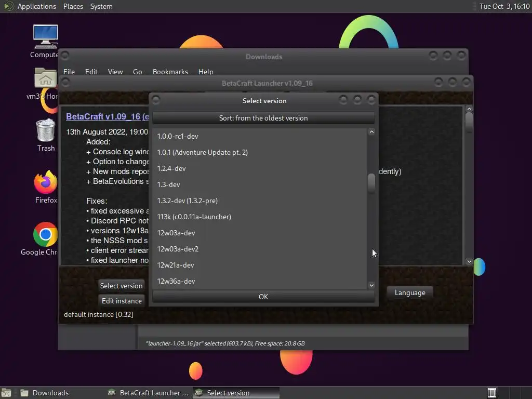Click the workspace switcher icon in bottom panel
The height and width of the screenshot is (399, 532).
492,393
